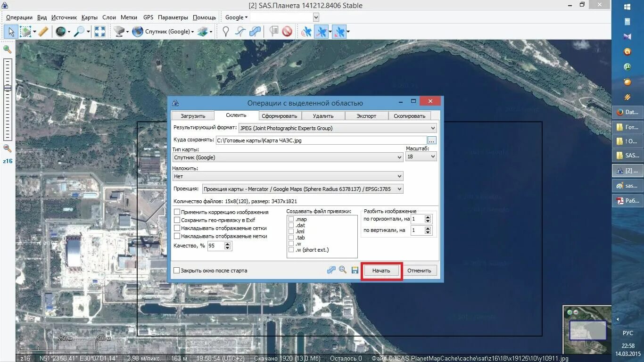The height and width of the screenshot is (362, 644).
Task: Open the Проекция Mercator dropdown
Action: point(303,189)
